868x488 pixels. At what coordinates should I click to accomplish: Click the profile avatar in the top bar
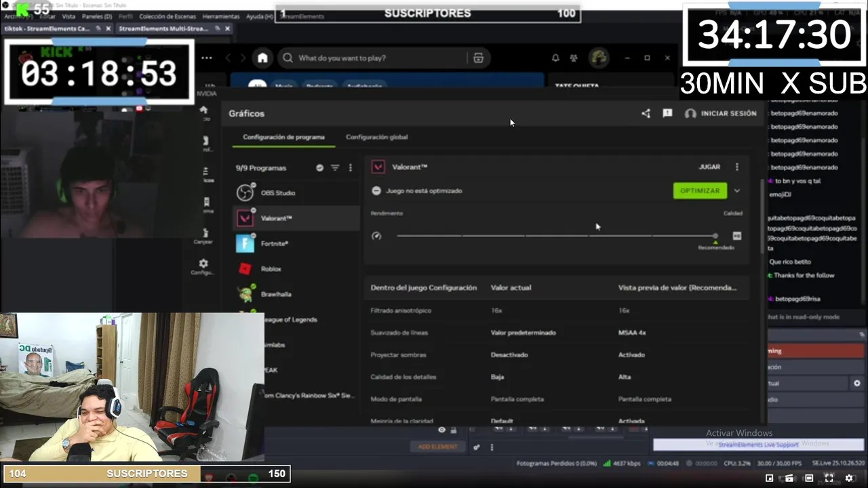coord(598,58)
